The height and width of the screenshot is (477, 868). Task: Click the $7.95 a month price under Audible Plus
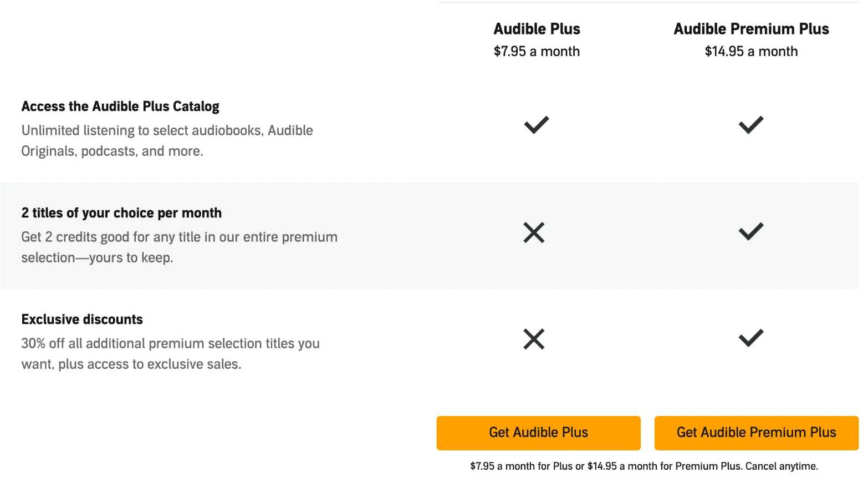coord(537,52)
